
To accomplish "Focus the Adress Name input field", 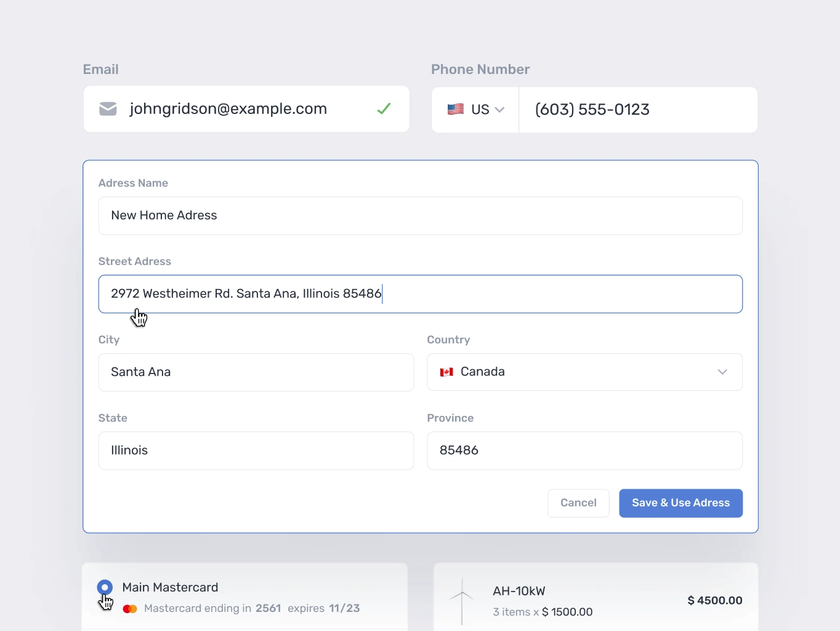I will [420, 216].
